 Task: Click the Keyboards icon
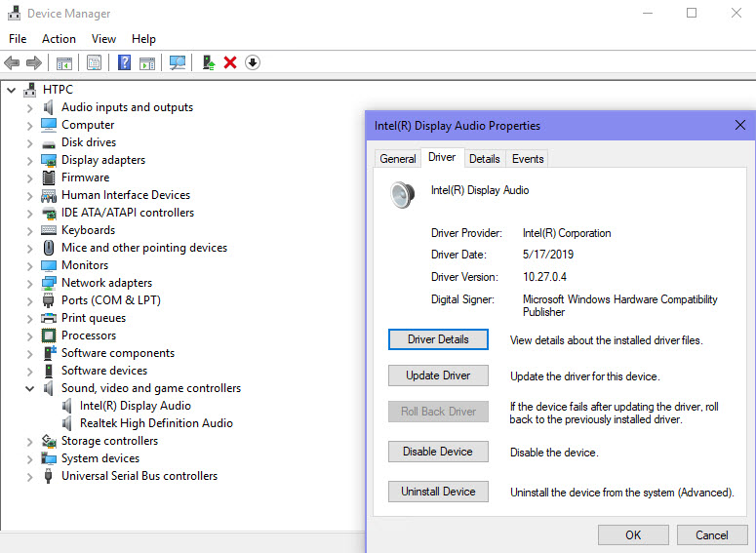[x=49, y=230]
